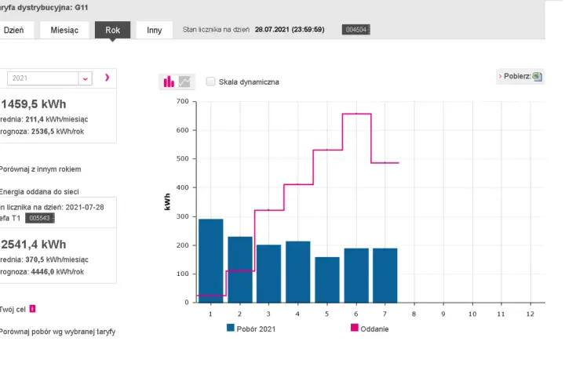Click the meter reading 004504 badge
The height and width of the screenshot is (392, 565).
[356, 30]
